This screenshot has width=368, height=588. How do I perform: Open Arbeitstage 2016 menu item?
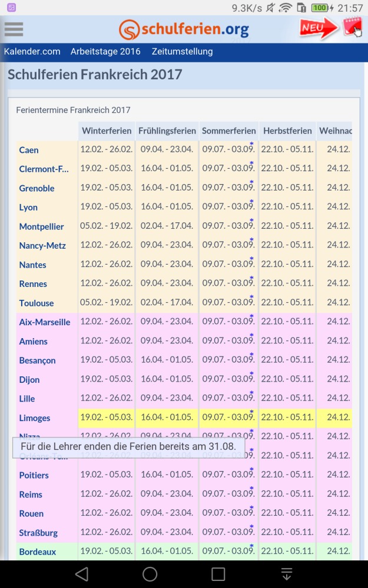pyautogui.click(x=105, y=51)
